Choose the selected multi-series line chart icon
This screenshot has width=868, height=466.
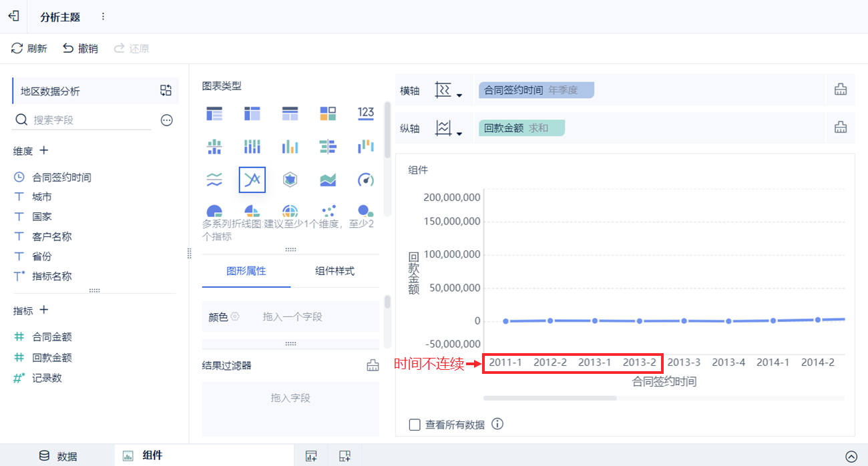(252, 180)
